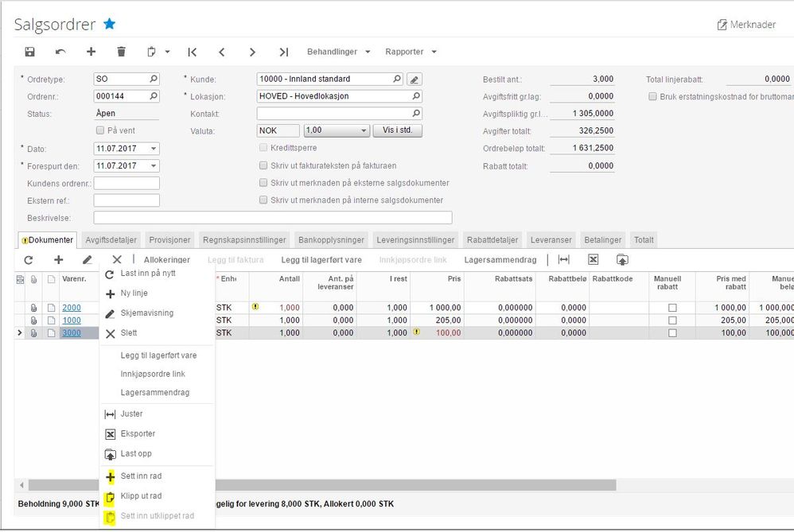Select Klipp ut rad in context menu
This screenshot has width=794, height=532.
pyautogui.click(x=142, y=496)
